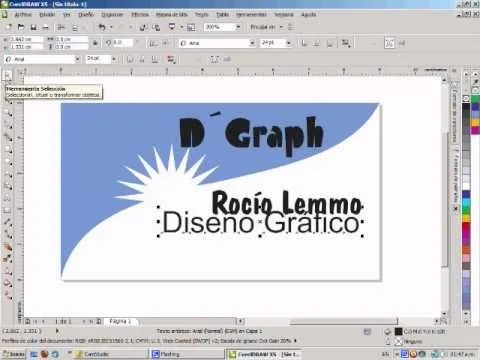Click the rotation angle field
Screen dimensions: 480x360
pyautogui.click(x=123, y=43)
